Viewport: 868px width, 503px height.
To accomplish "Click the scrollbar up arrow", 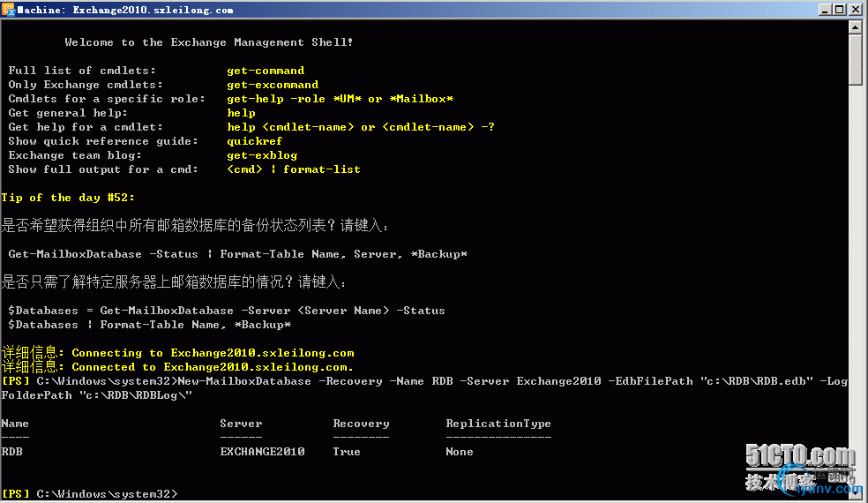I will pyautogui.click(x=856, y=26).
